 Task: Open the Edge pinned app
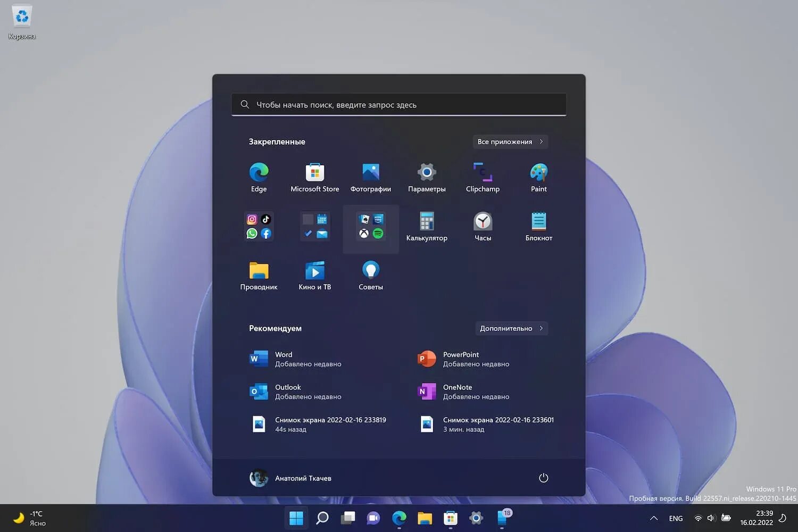[x=259, y=177]
